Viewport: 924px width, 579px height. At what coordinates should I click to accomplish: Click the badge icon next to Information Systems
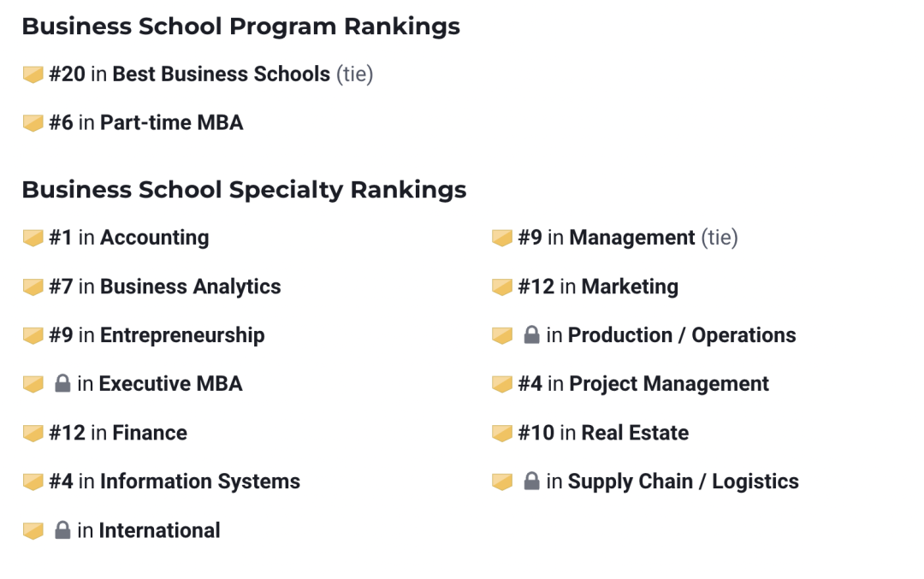[33, 482]
